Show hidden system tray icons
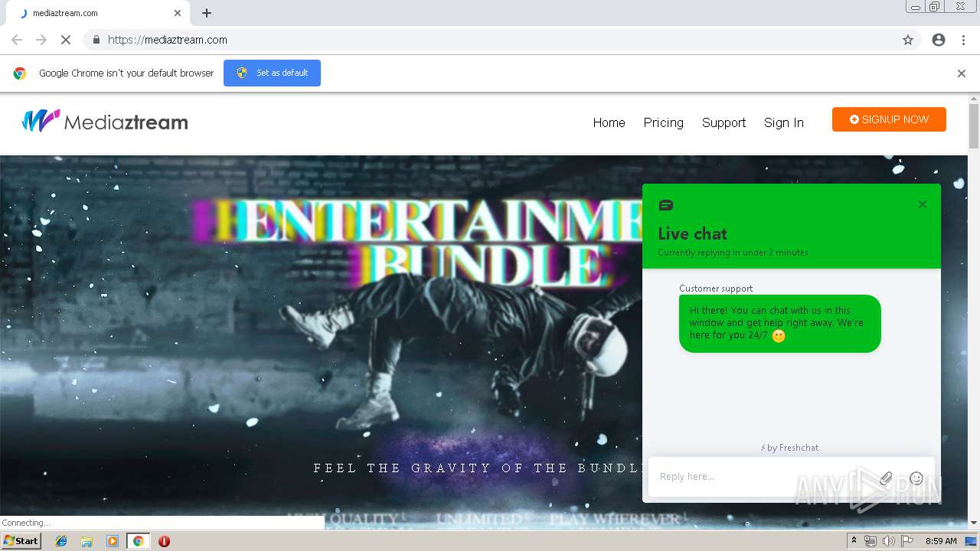This screenshot has width=980, height=551. pos(854,541)
